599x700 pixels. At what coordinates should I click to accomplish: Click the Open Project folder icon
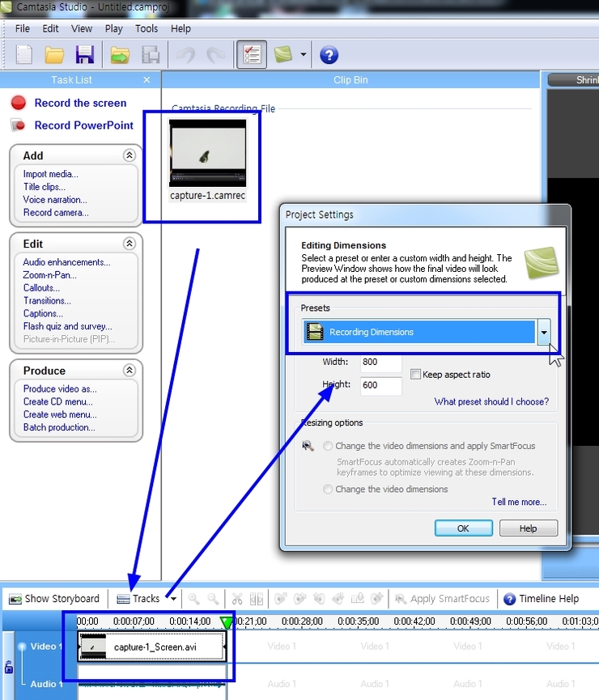click(54, 55)
